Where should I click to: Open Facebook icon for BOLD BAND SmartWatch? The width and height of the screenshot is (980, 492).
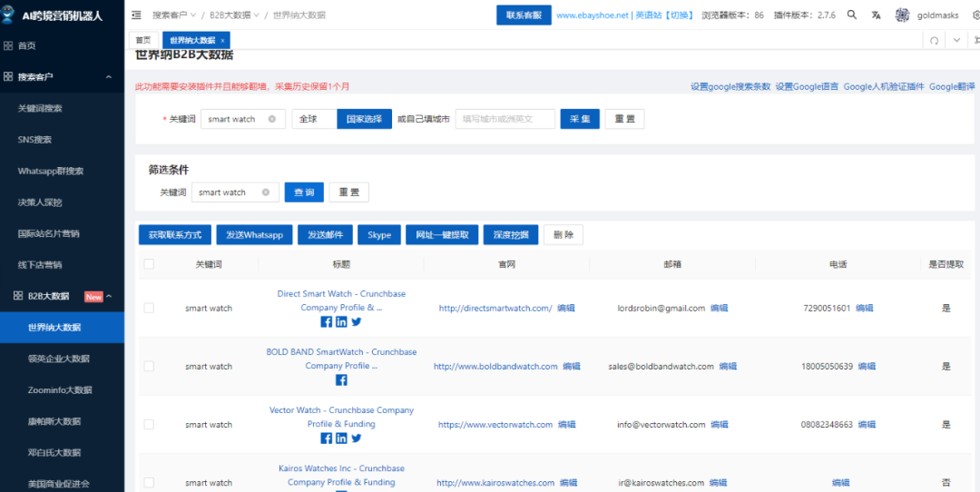click(341, 380)
